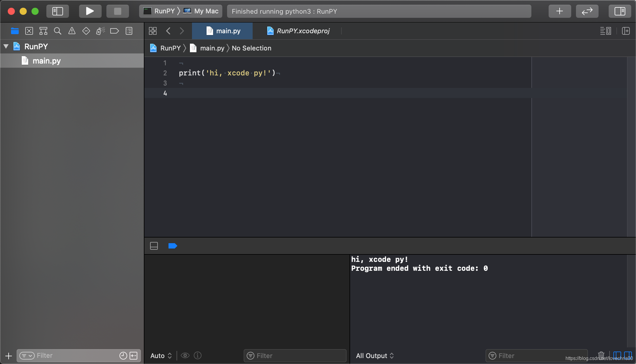Choose My Mac run destination
Viewport: 636px width, 364px height.
201,11
